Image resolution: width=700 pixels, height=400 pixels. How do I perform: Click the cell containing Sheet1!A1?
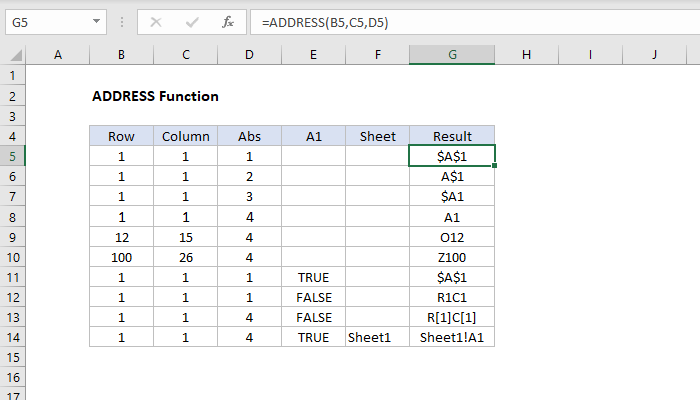452,337
